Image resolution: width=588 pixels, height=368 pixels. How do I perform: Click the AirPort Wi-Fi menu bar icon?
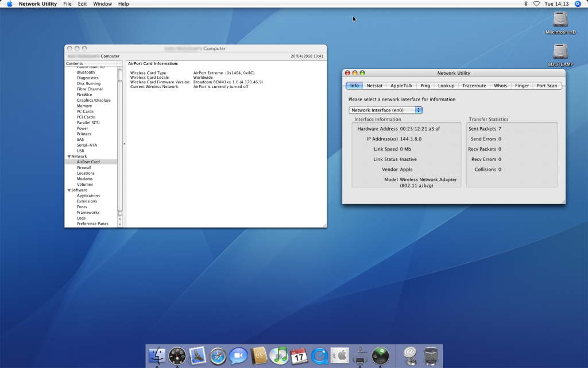pyautogui.click(x=536, y=4)
